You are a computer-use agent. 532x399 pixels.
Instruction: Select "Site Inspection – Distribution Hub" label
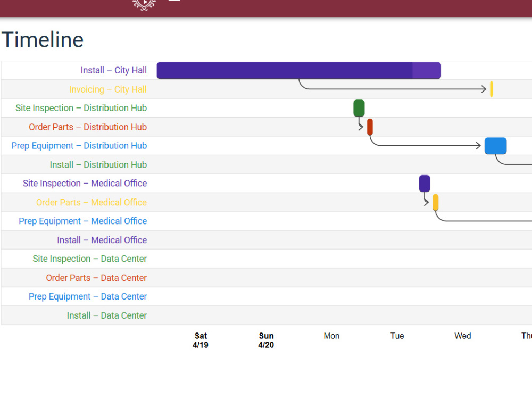point(81,108)
